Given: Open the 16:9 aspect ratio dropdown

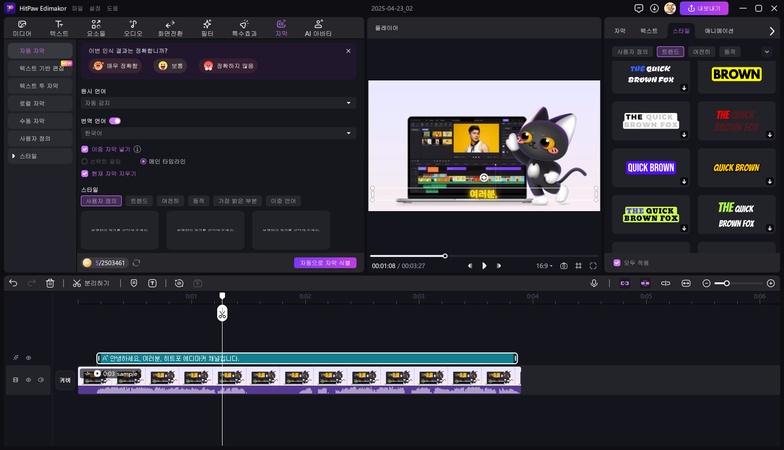Looking at the screenshot, I should click(543, 266).
